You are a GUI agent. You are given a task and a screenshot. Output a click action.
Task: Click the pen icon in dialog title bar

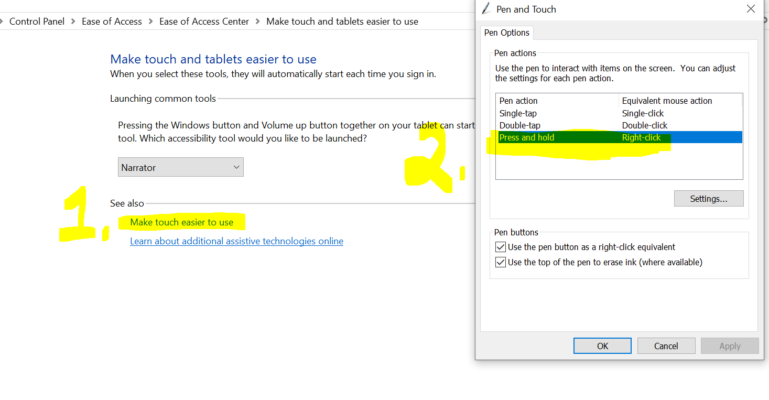point(486,8)
